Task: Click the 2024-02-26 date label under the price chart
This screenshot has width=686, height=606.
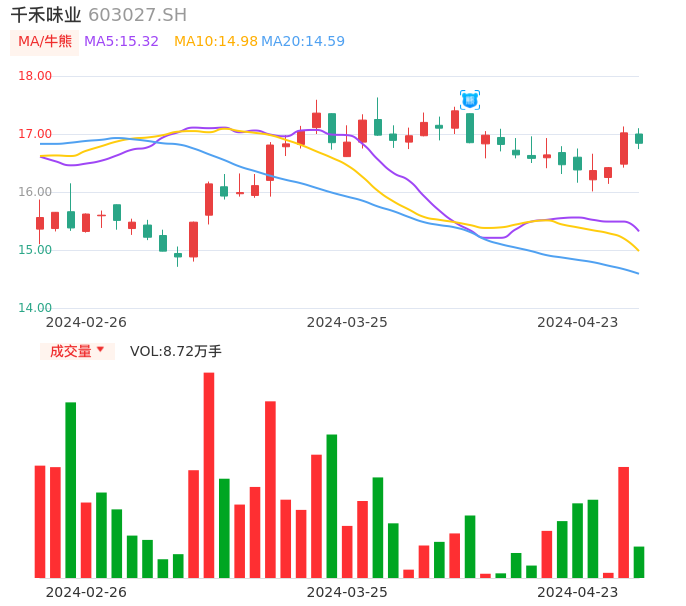Action: [x=86, y=322]
